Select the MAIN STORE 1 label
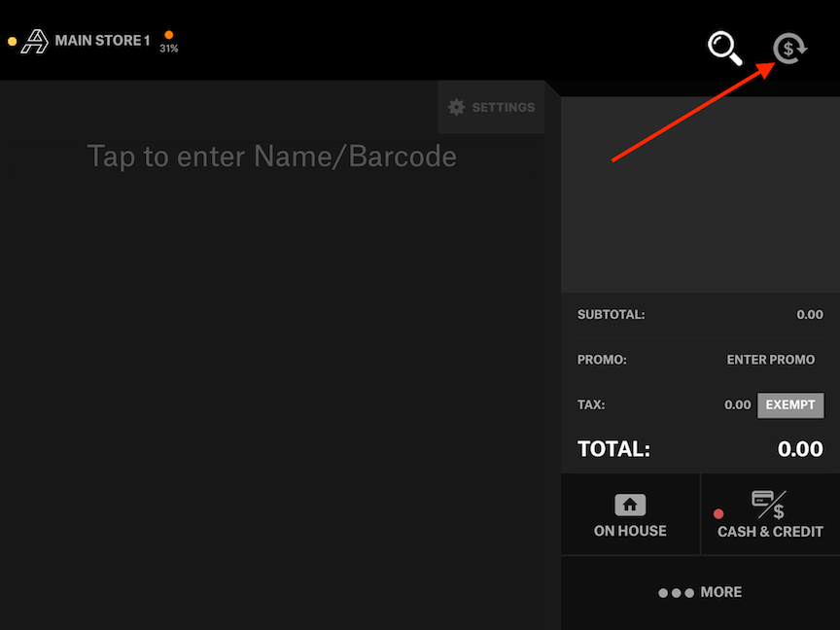The image size is (840, 630). (102, 41)
